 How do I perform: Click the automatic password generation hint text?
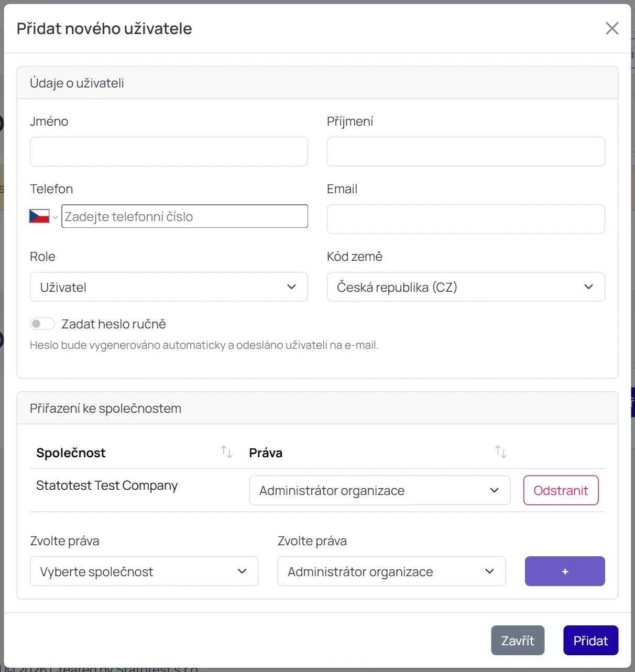(x=204, y=345)
